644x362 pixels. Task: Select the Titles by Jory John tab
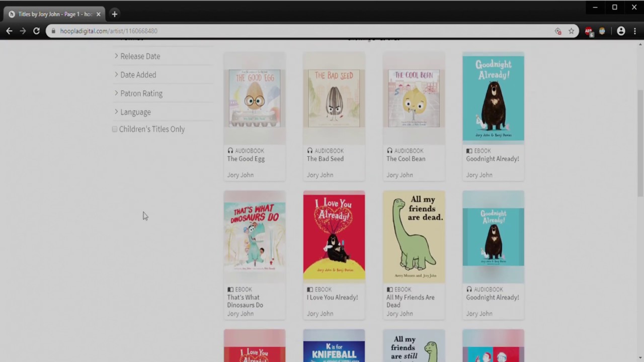(x=55, y=14)
